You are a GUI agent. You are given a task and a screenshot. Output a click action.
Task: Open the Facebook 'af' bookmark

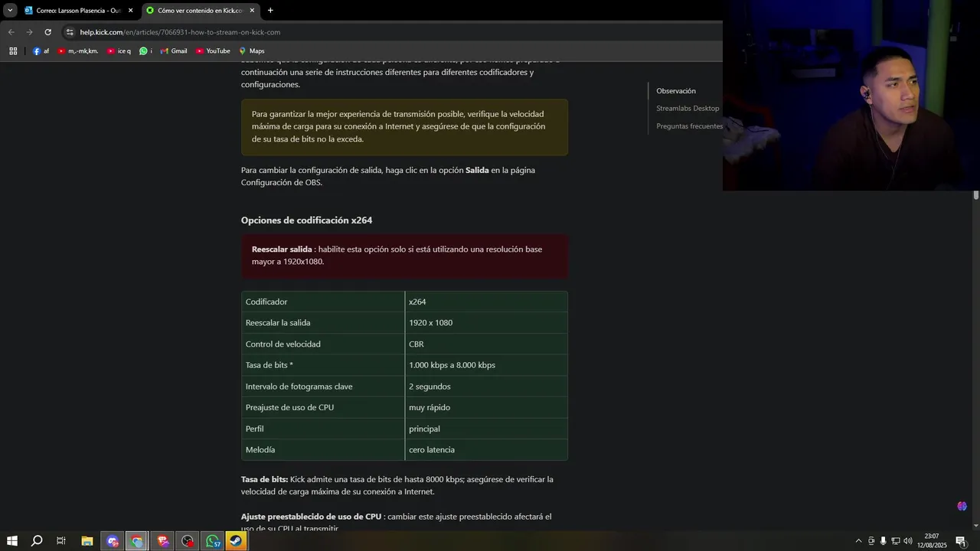pos(41,51)
